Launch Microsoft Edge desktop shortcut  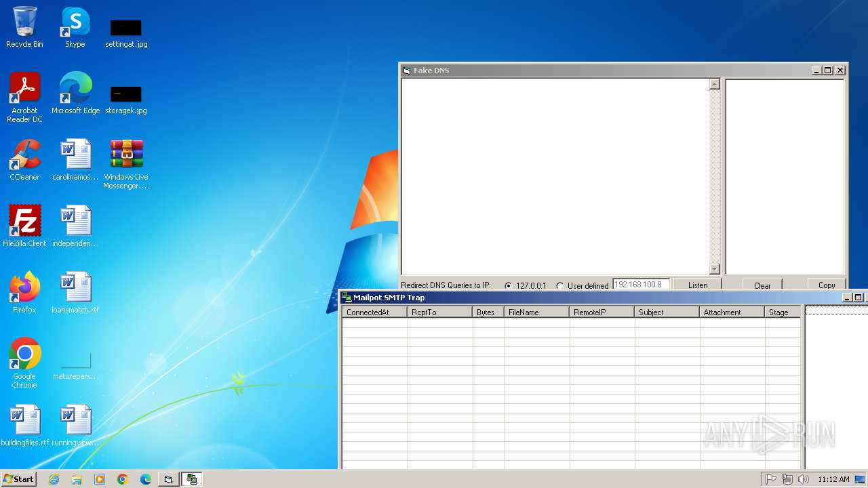click(75, 93)
